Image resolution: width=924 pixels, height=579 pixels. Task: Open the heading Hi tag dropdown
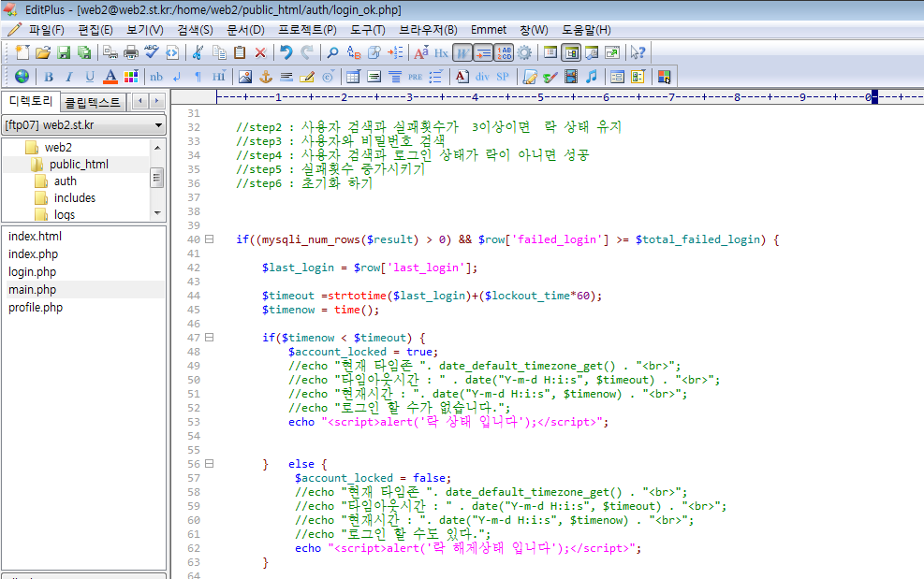pos(219,77)
